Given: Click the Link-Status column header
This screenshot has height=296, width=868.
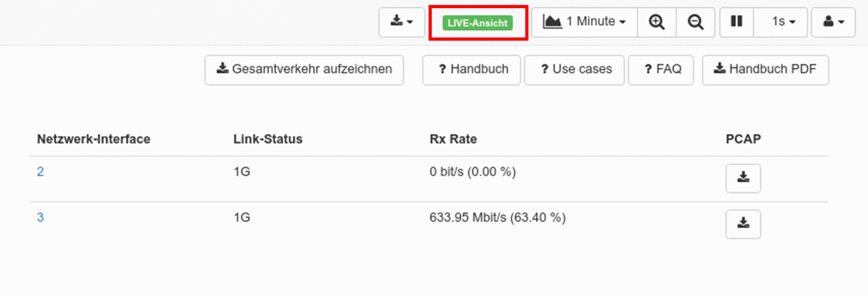Looking at the screenshot, I should pos(267,139).
